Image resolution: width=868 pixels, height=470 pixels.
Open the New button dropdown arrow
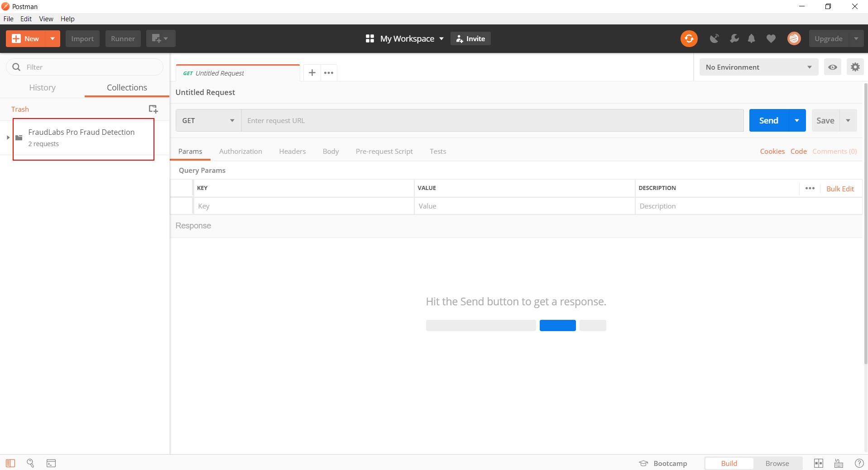(53, 38)
